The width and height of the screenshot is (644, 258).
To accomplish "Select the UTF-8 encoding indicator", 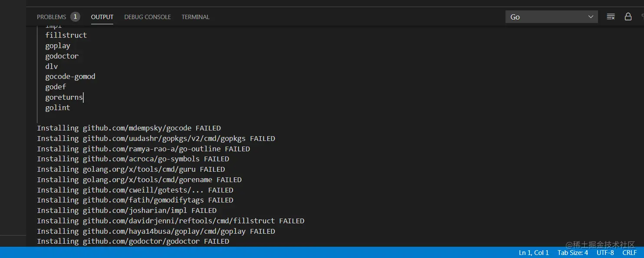I will 605,253.
